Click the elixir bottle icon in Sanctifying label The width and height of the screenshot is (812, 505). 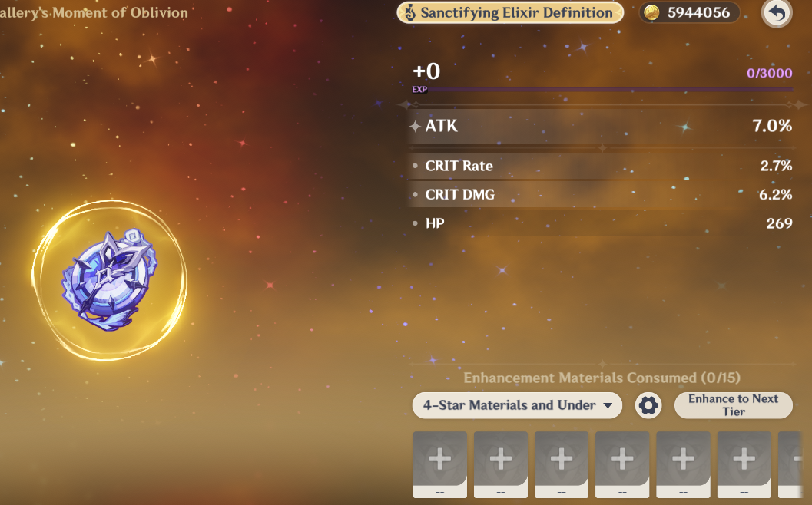tap(409, 12)
